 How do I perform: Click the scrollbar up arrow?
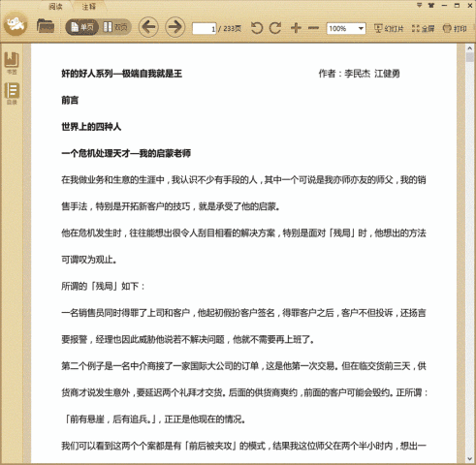470,48
